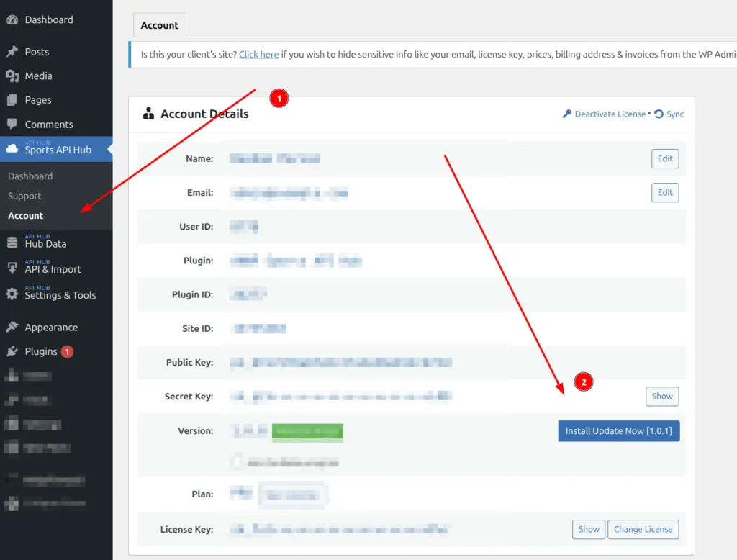Edit the Name field

click(x=665, y=158)
